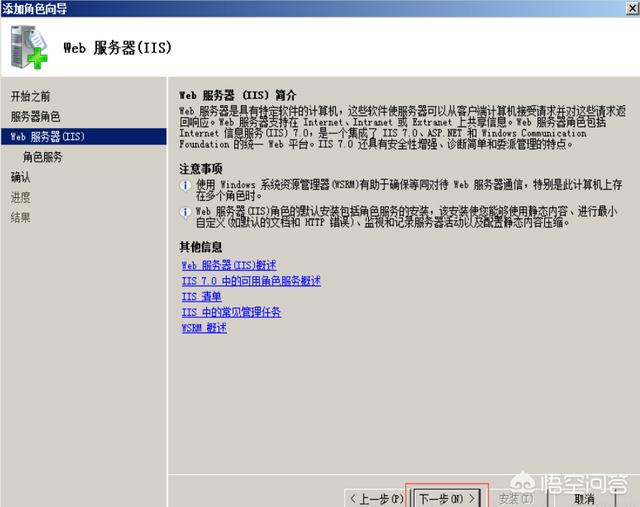640x507 pixels.
Task: Click the server role wizard icon
Action: [29, 47]
